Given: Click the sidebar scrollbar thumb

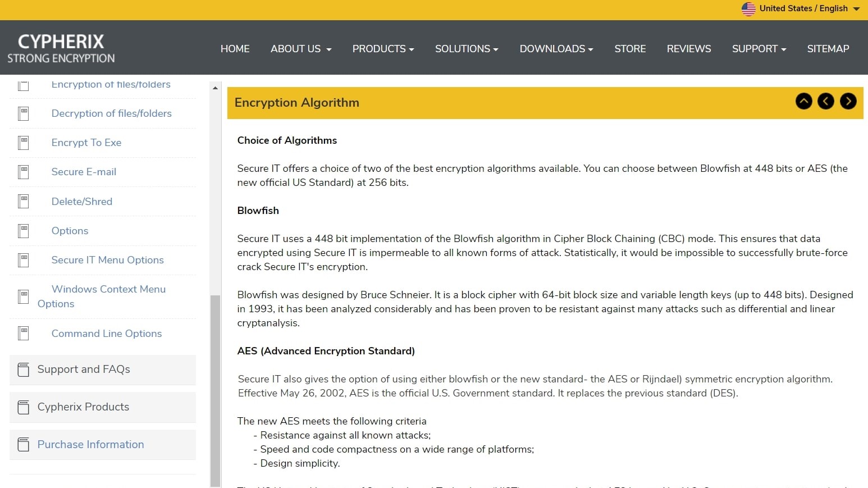Looking at the screenshot, I should pos(215,390).
